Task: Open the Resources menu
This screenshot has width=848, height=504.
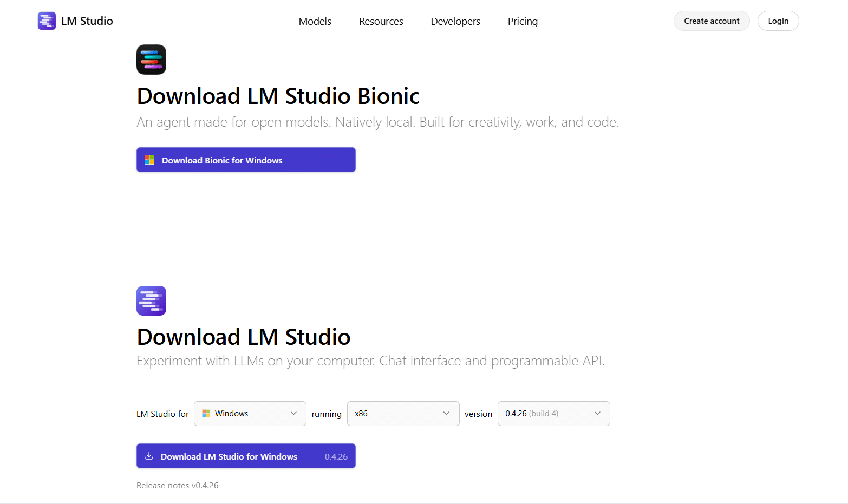Action: [381, 21]
